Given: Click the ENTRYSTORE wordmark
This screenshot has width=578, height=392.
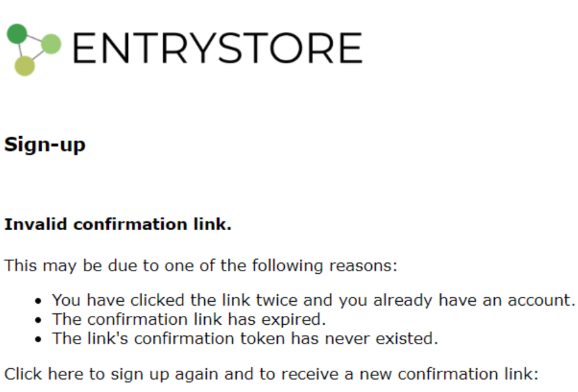Looking at the screenshot, I should (217, 49).
